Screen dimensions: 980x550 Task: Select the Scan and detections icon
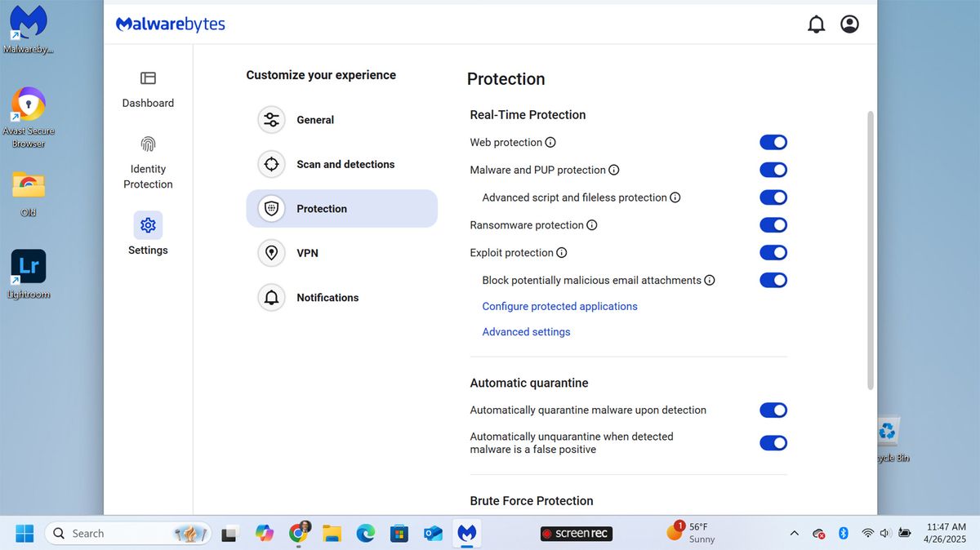tap(271, 164)
